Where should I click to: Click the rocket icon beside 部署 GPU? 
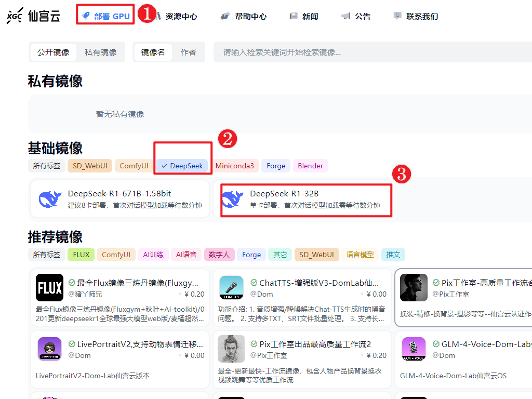[x=86, y=16]
